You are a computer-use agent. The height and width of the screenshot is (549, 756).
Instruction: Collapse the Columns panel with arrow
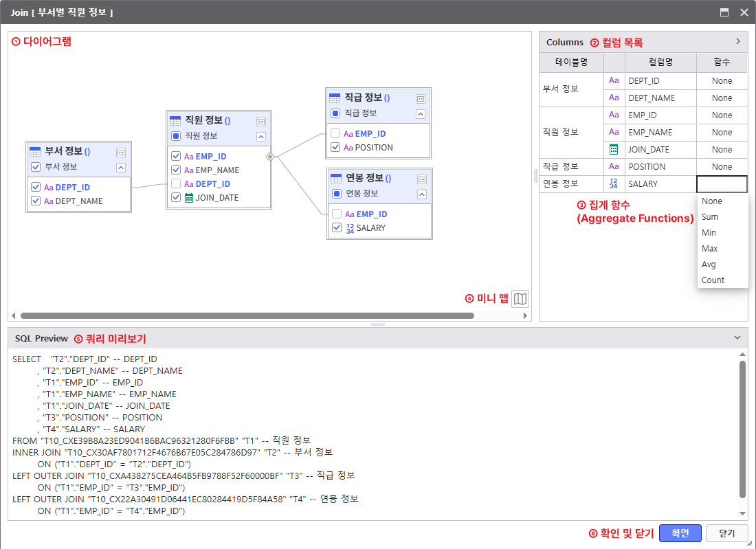coord(738,42)
